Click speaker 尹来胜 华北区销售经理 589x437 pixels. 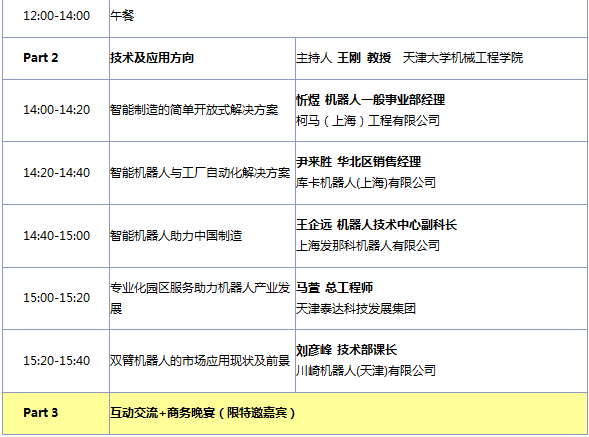click(358, 162)
